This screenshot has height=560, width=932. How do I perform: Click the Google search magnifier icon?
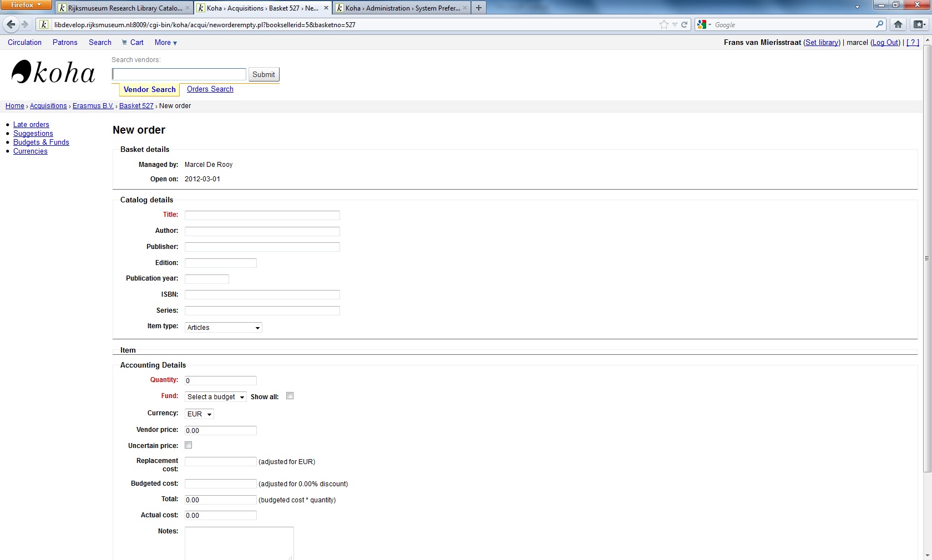click(879, 24)
